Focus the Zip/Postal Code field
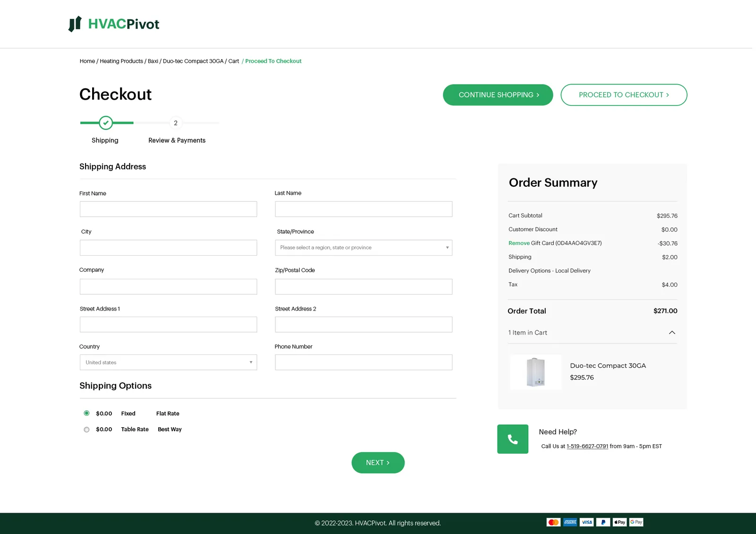The width and height of the screenshot is (756, 534). pyautogui.click(x=364, y=286)
